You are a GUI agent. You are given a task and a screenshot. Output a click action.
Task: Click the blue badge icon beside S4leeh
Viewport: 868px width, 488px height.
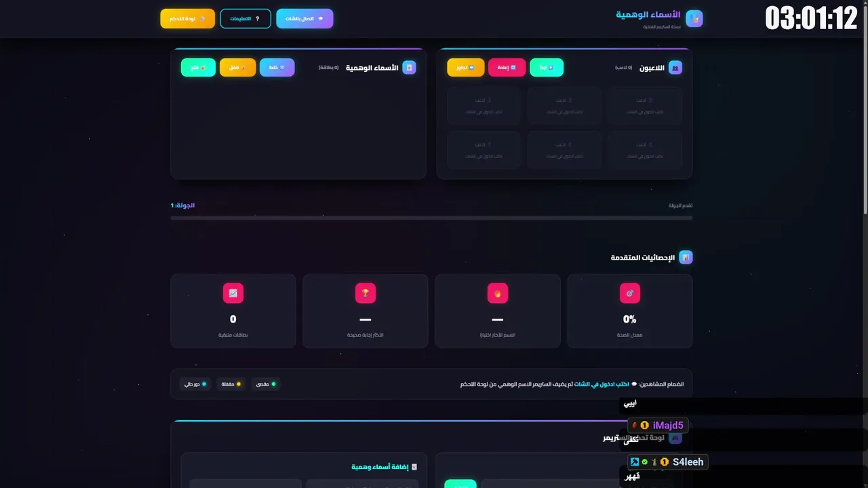635,462
